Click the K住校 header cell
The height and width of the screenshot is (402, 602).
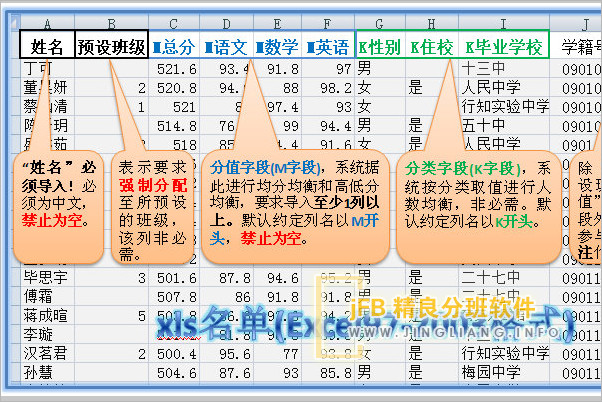click(x=432, y=45)
